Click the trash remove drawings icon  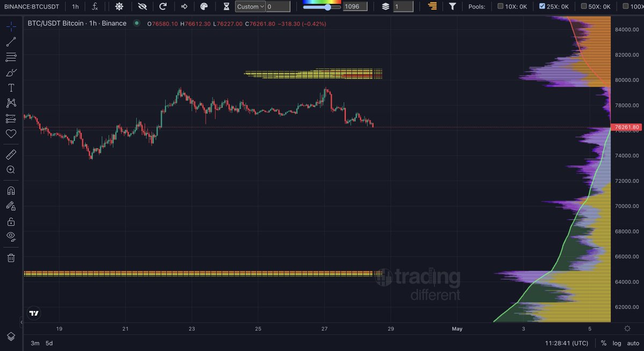coord(11,258)
